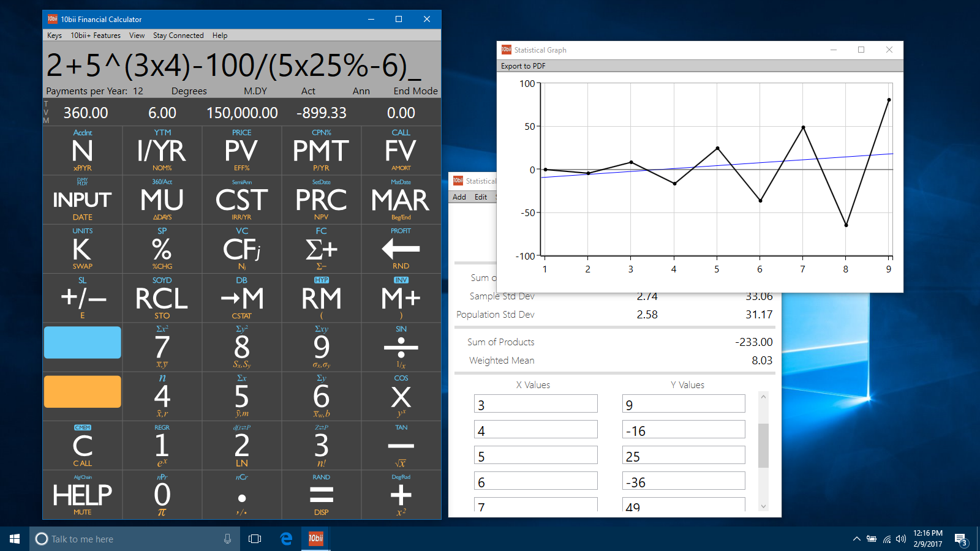The height and width of the screenshot is (551, 980).
Task: Activate the blue shift key
Action: (82, 343)
